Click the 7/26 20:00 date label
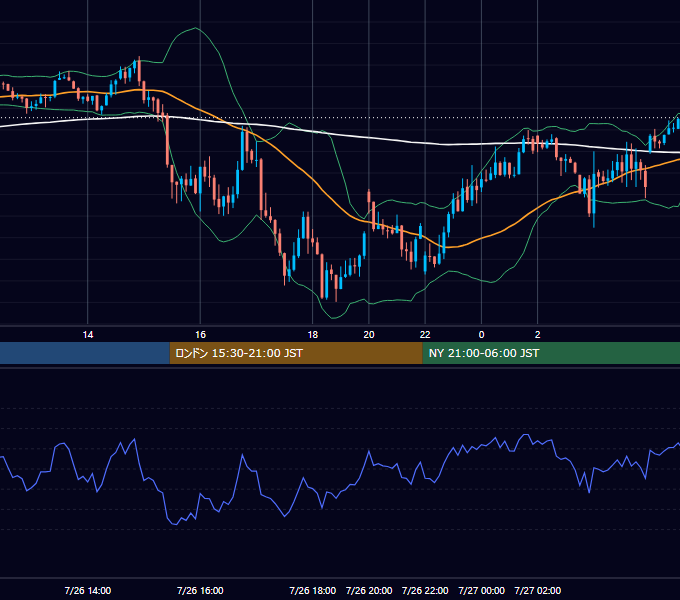680x600 pixels. (369, 590)
